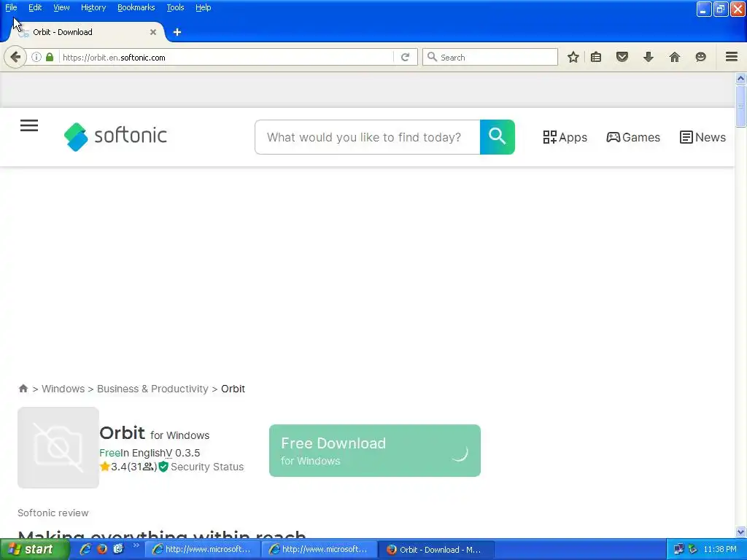The height and width of the screenshot is (560, 747).
Task: Close the Orbit - Download tab
Action: (153, 32)
